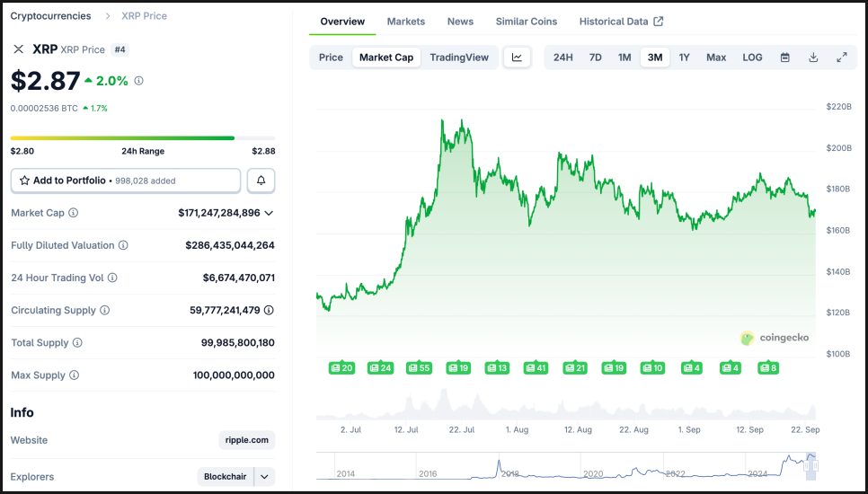Click star icon in Add to Portfolio
This screenshot has height=494, width=868.
[x=24, y=181]
